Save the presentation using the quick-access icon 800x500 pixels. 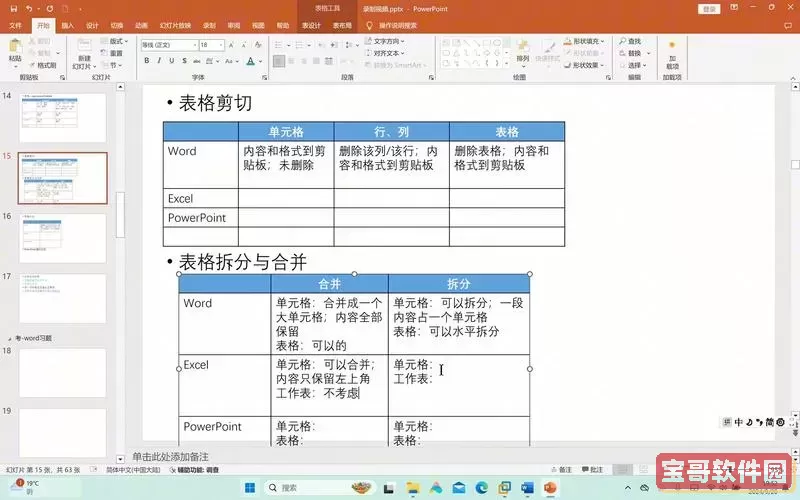point(14,9)
